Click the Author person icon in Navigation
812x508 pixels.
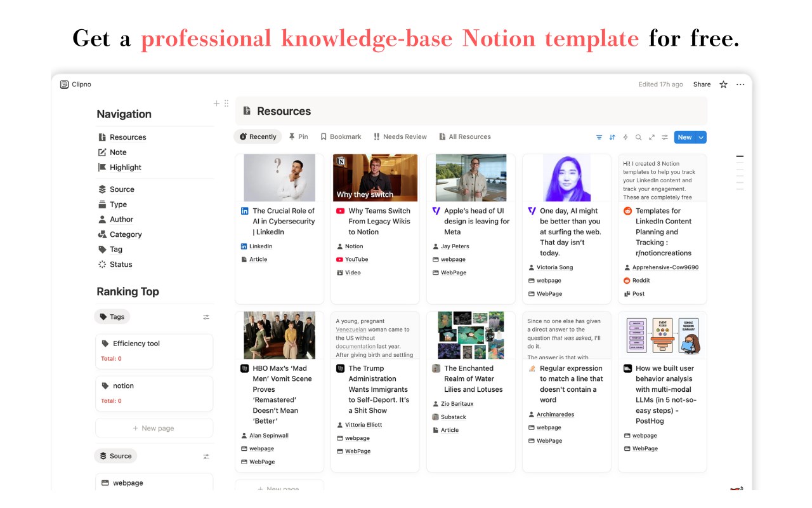pyautogui.click(x=102, y=219)
